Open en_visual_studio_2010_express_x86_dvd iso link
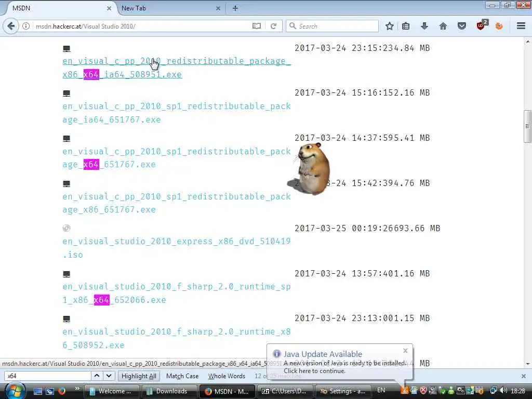 tap(177, 248)
